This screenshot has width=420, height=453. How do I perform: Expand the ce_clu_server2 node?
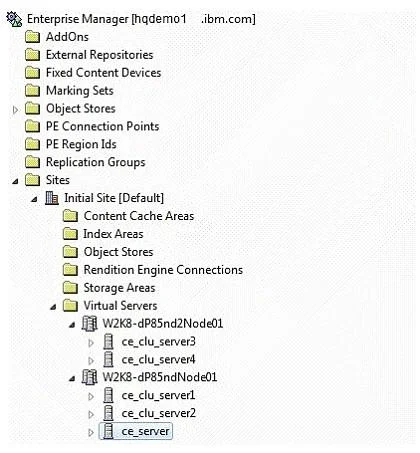tap(91, 414)
